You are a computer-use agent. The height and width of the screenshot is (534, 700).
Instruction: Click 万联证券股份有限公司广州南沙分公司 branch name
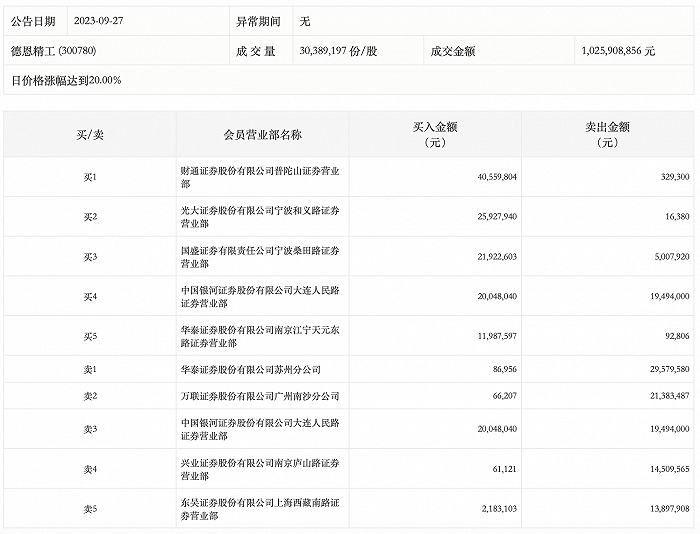[260, 396]
